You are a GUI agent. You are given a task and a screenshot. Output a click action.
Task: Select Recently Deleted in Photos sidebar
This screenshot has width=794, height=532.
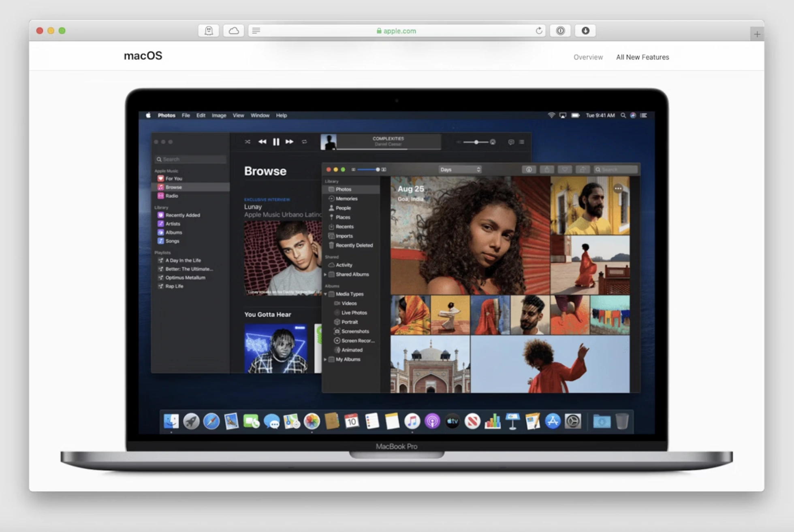tap(351, 245)
